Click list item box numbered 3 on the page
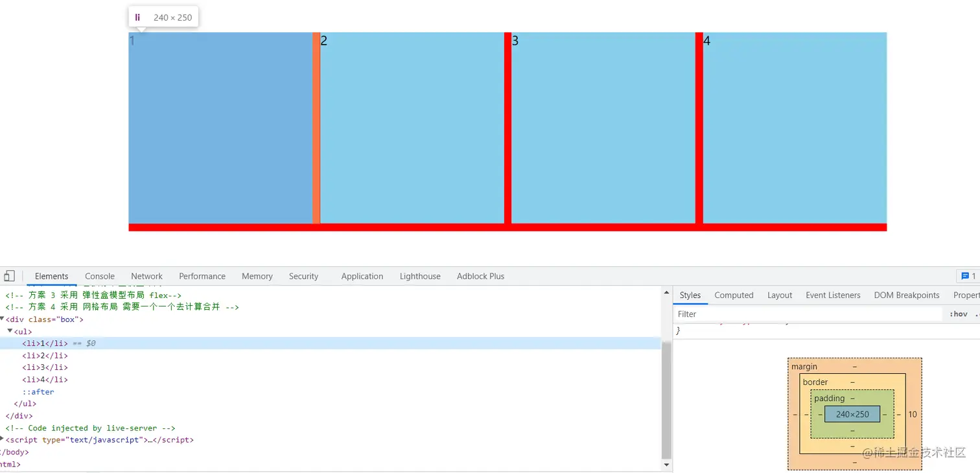 point(603,128)
